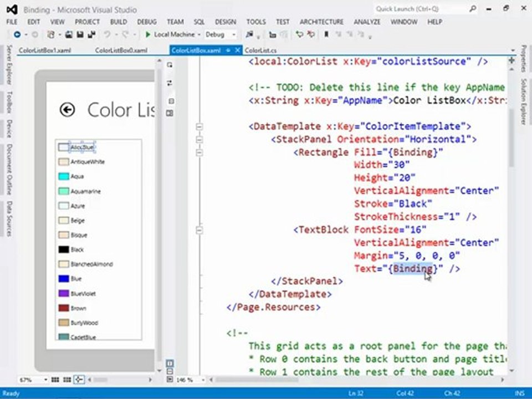
Task: Toggle pin on ColorListBox.xaml tab
Action: pos(228,50)
